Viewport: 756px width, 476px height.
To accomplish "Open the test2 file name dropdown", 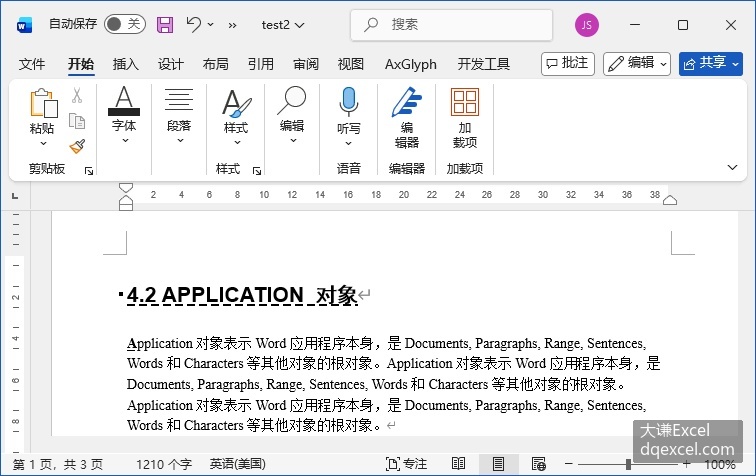I will (283, 25).
